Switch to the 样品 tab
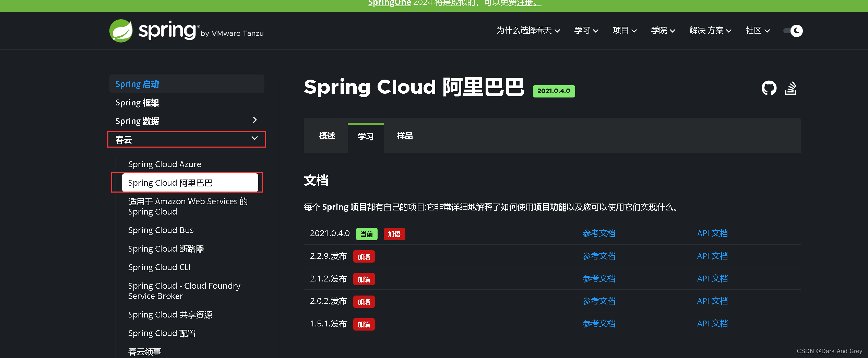This screenshot has width=868, height=358. (x=405, y=136)
